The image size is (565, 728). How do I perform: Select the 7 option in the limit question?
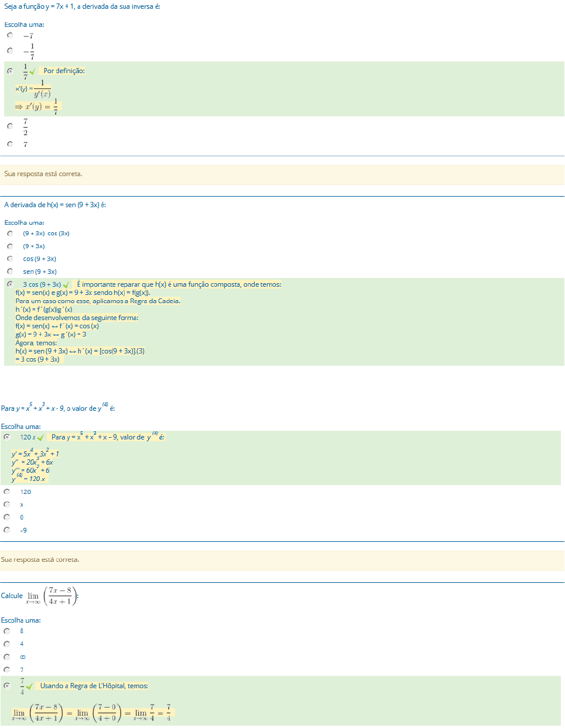point(7,669)
